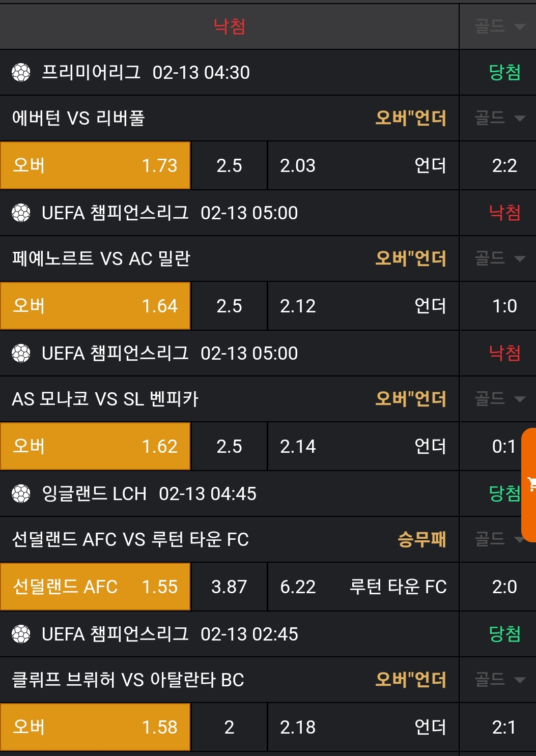This screenshot has height=756, width=536.
Task: Open 골드 dropdown for 에버턴 VS 리버풀
Action: pyautogui.click(x=498, y=119)
